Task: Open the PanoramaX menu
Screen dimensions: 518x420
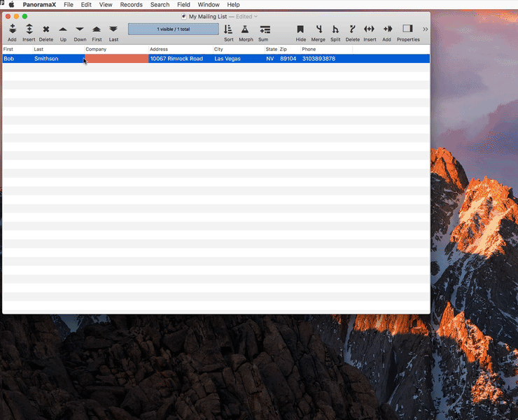Action: tap(39, 5)
